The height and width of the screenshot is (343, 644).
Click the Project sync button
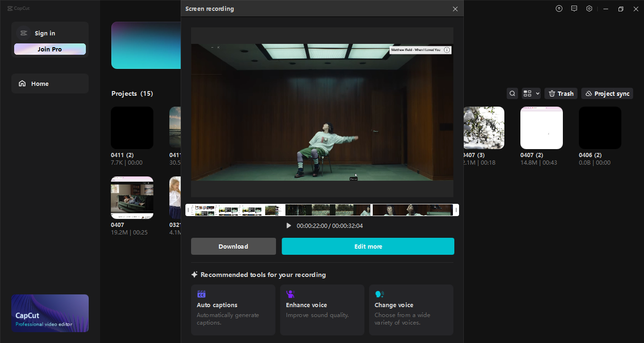pyautogui.click(x=607, y=93)
